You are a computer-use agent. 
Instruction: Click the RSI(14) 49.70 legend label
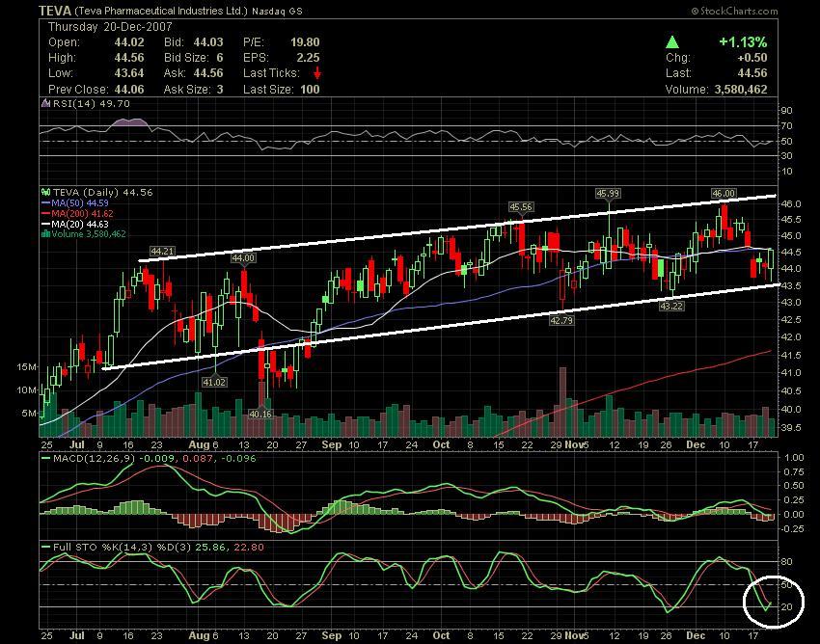click(92, 103)
